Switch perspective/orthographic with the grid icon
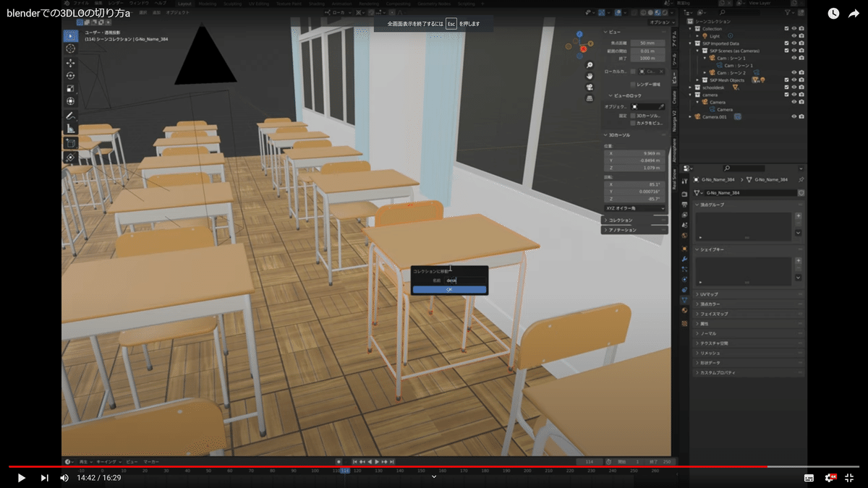 590,98
